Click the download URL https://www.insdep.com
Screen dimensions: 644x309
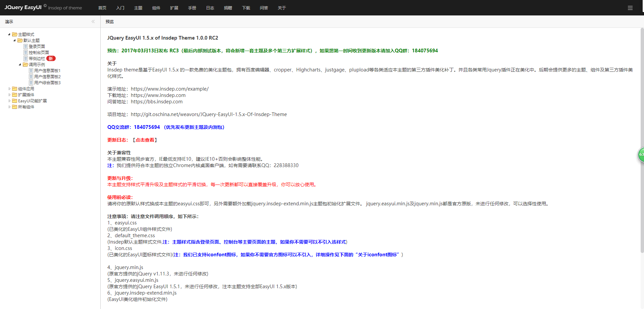(x=158, y=95)
